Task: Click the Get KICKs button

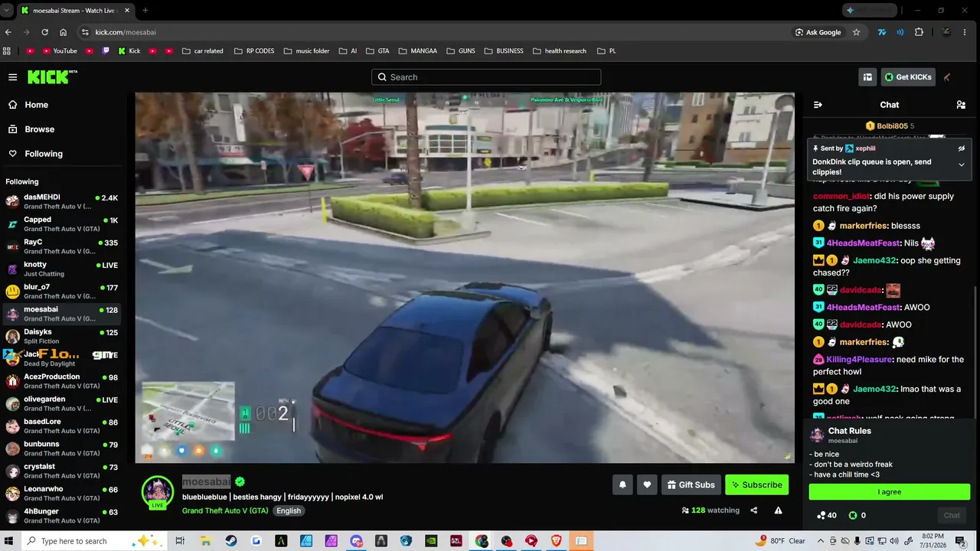Action: [908, 77]
